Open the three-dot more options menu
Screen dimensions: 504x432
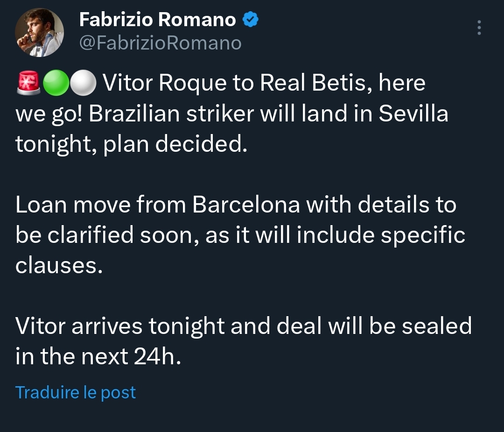[479, 28]
